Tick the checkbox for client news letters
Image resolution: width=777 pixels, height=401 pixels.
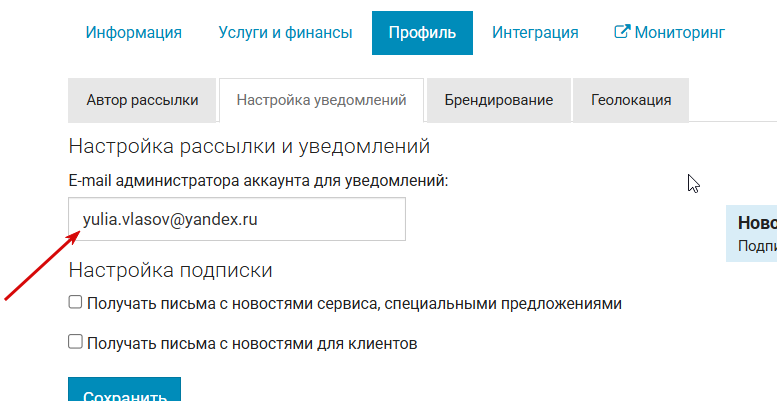pos(75,342)
